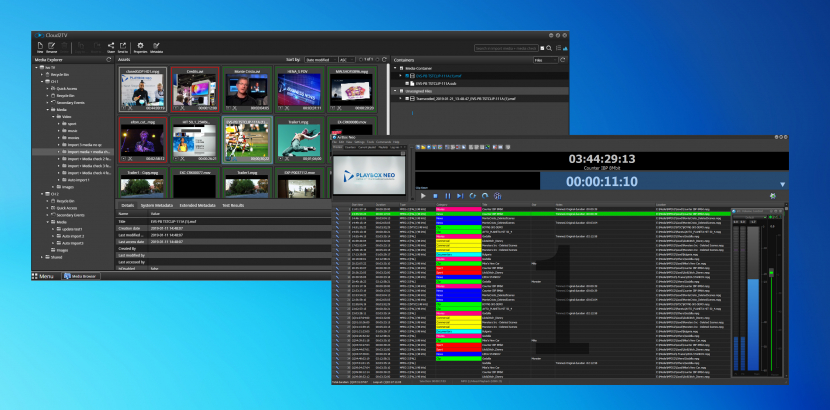Click the X icon under closedGDP thumbnail
This screenshot has width=830, height=410.
pyautogui.click(x=129, y=108)
